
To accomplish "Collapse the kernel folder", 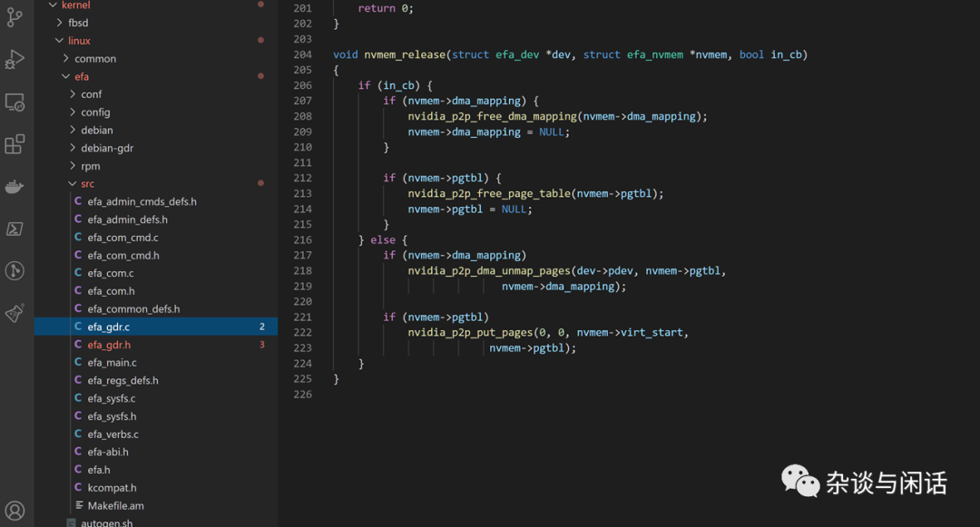I will coord(54,5).
